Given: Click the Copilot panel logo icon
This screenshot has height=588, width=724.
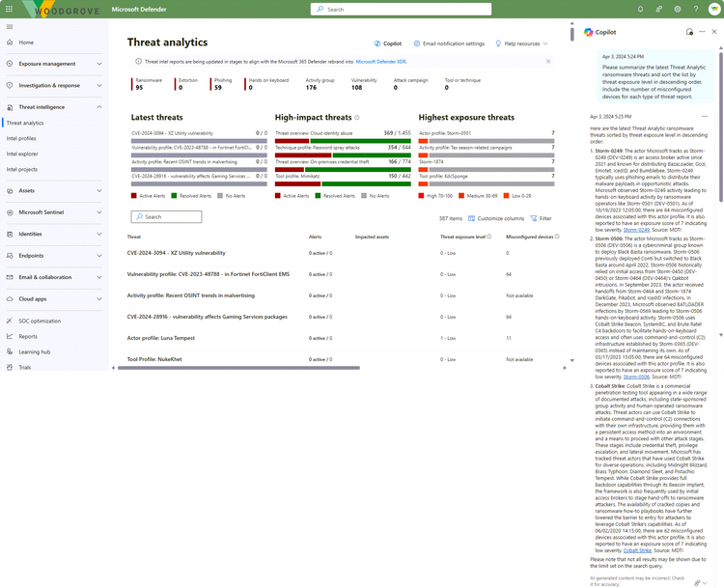Looking at the screenshot, I should (588, 32).
